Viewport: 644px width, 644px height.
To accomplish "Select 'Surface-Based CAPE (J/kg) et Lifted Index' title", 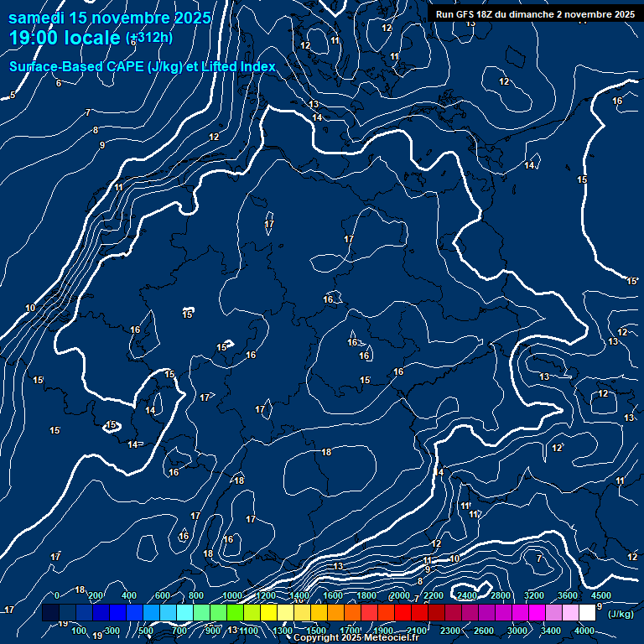I will [142, 66].
